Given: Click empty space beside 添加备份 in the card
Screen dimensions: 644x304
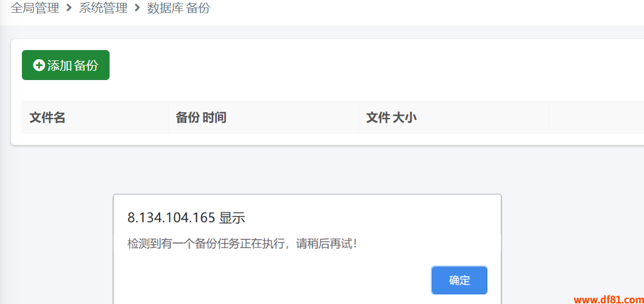Looking at the screenshot, I should pyautogui.click(x=370, y=65).
